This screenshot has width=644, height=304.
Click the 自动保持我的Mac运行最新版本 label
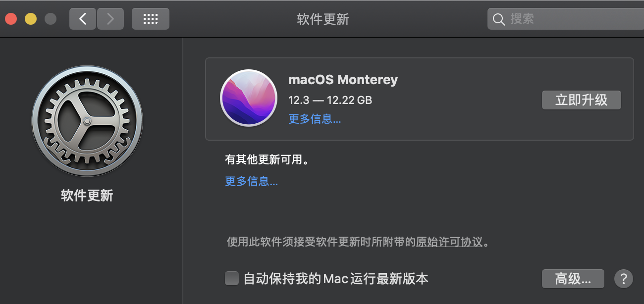click(x=336, y=278)
